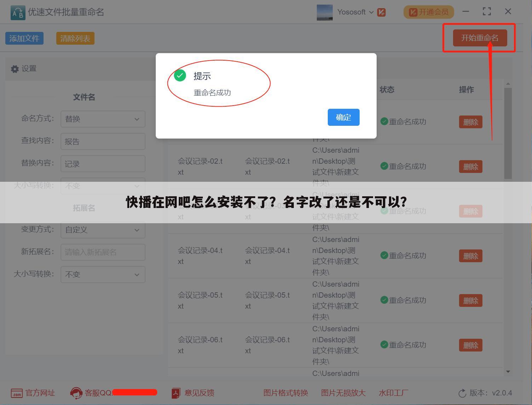Click the success check icon in dialog
Screen dimensions: 532x405
(x=180, y=75)
